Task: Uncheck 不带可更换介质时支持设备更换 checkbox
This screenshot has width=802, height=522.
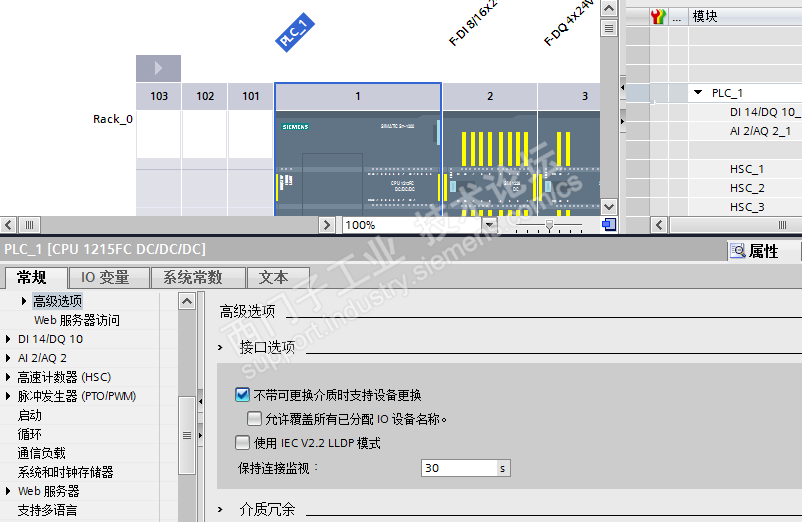Action: tap(242, 395)
